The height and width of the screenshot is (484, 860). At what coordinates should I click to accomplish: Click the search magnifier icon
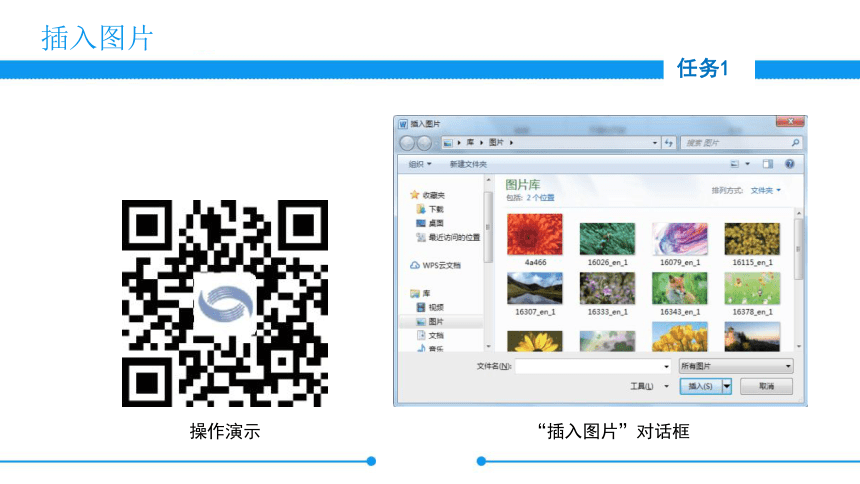795,143
